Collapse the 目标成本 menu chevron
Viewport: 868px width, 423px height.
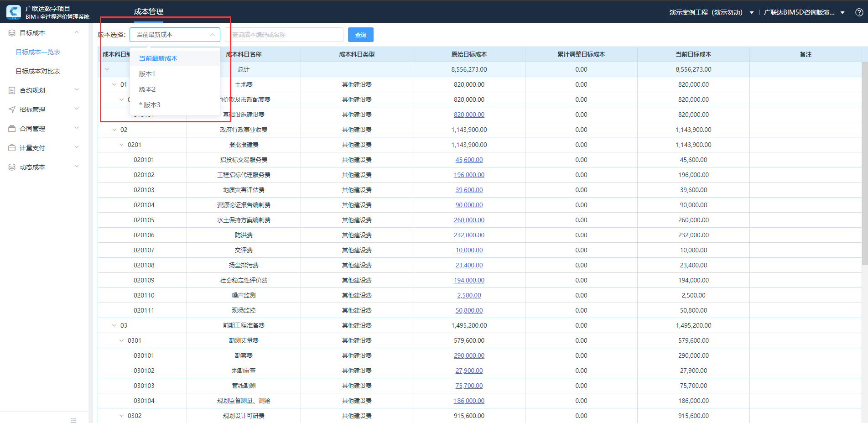point(77,32)
